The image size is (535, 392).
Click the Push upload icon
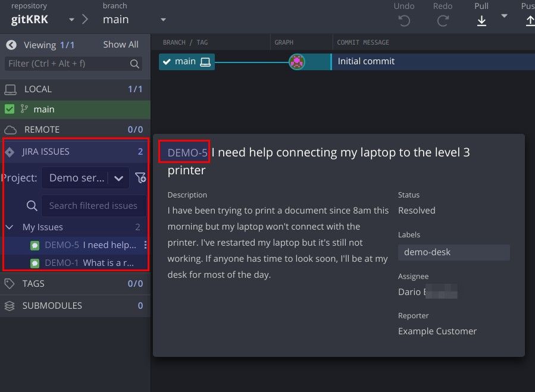coord(530,21)
